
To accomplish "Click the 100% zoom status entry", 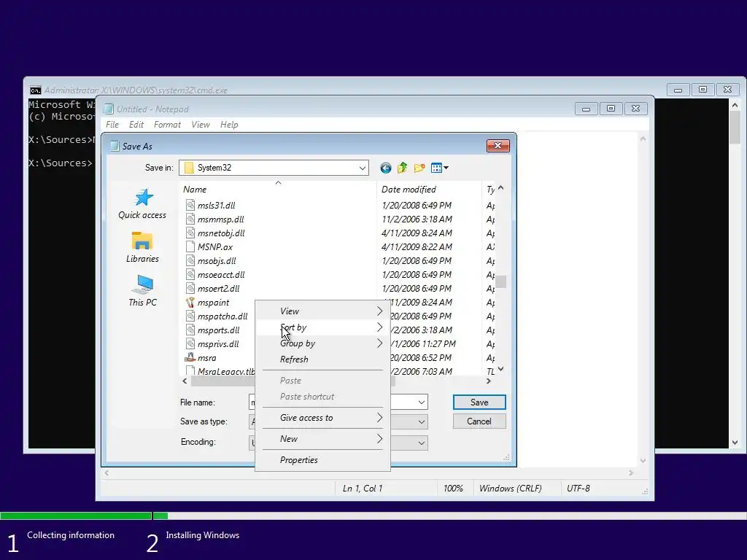I will click(x=453, y=489).
